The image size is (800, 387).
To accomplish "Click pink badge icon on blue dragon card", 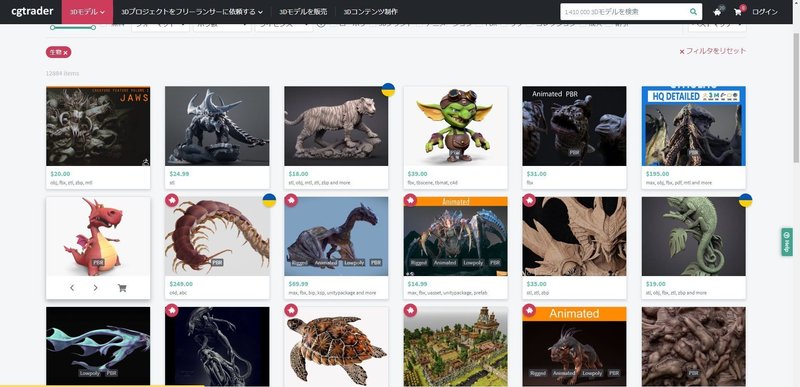I will [x=291, y=200].
